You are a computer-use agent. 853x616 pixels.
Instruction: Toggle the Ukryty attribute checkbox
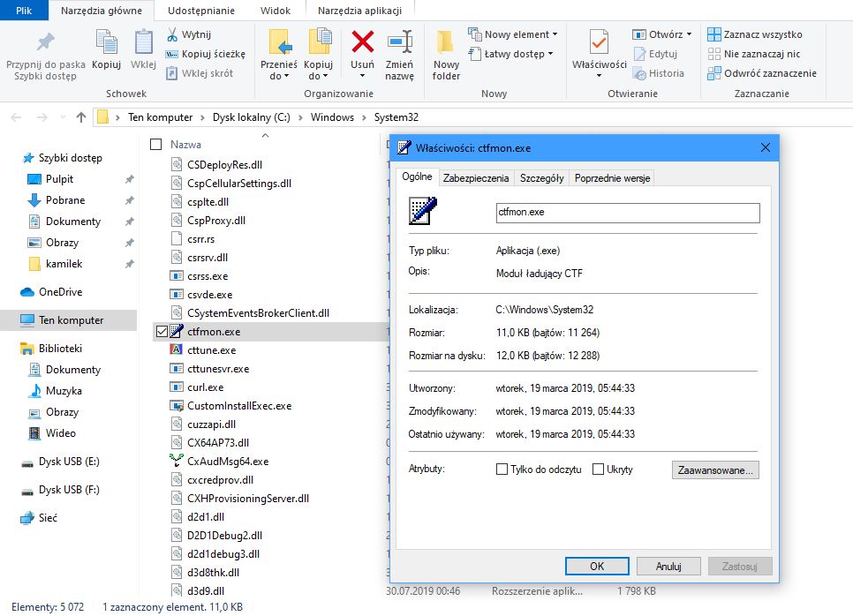click(x=598, y=469)
